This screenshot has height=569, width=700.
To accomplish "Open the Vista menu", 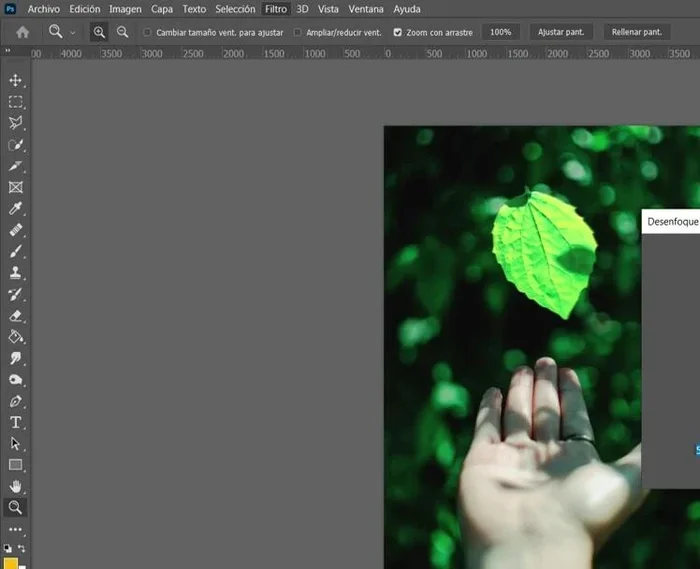I will (328, 9).
